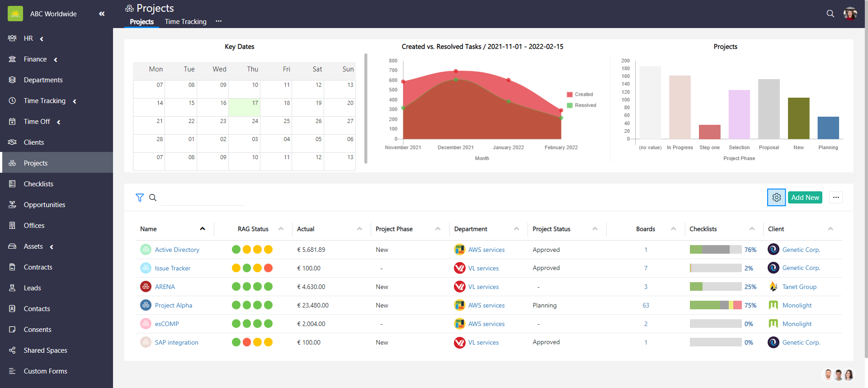The width and height of the screenshot is (868, 388).
Task: Switch to the Time Tracking tab
Action: click(185, 22)
